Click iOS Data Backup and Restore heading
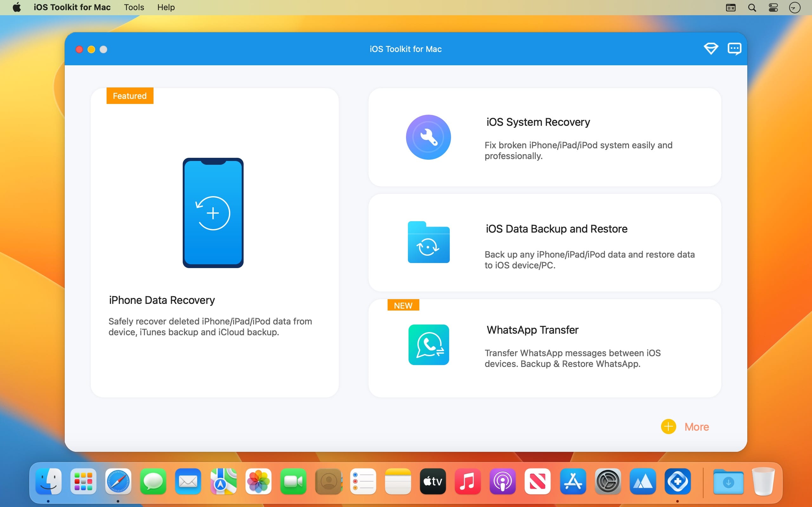This screenshot has width=812, height=507. 556,229
